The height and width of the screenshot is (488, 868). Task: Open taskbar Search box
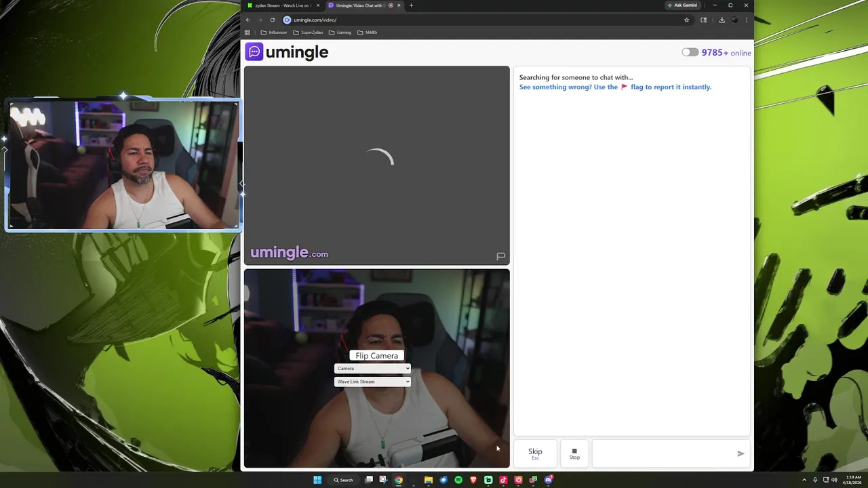tap(343, 480)
